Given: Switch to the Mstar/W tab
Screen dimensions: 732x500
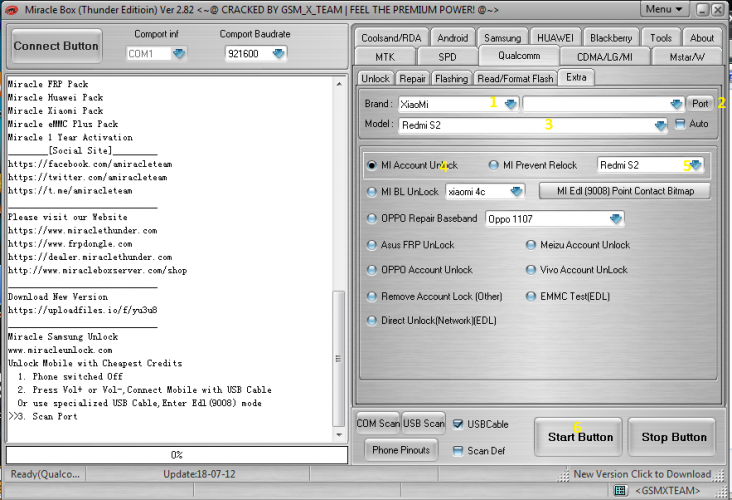Looking at the screenshot, I should coord(687,57).
